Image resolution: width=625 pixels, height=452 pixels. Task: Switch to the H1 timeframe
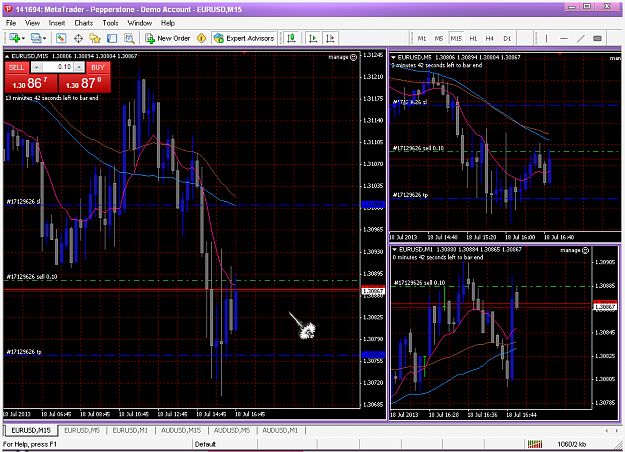pos(473,39)
